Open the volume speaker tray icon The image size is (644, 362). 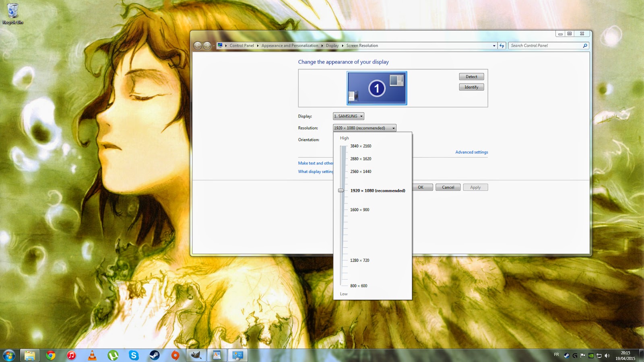click(607, 356)
